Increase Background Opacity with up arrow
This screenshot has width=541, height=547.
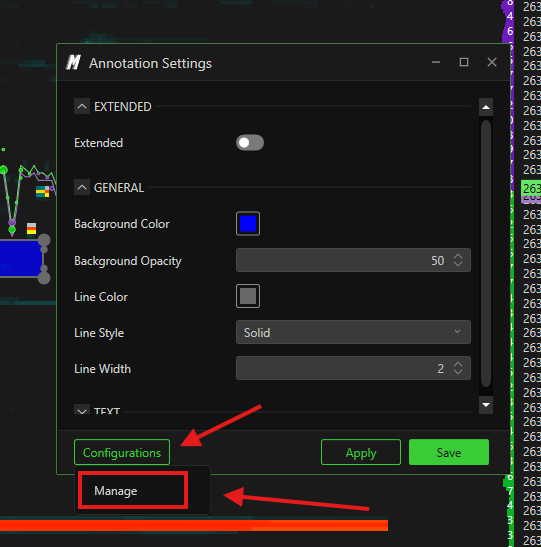[458, 256]
